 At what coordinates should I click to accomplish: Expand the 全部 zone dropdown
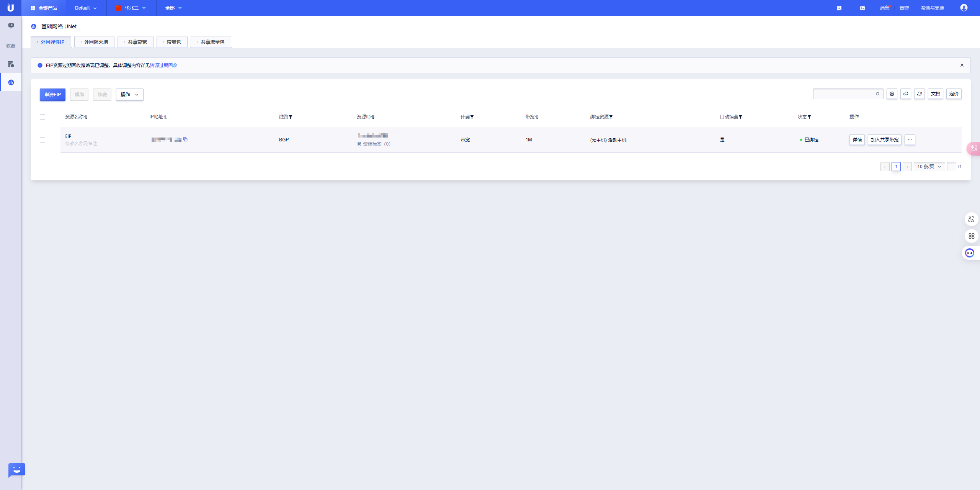point(173,8)
